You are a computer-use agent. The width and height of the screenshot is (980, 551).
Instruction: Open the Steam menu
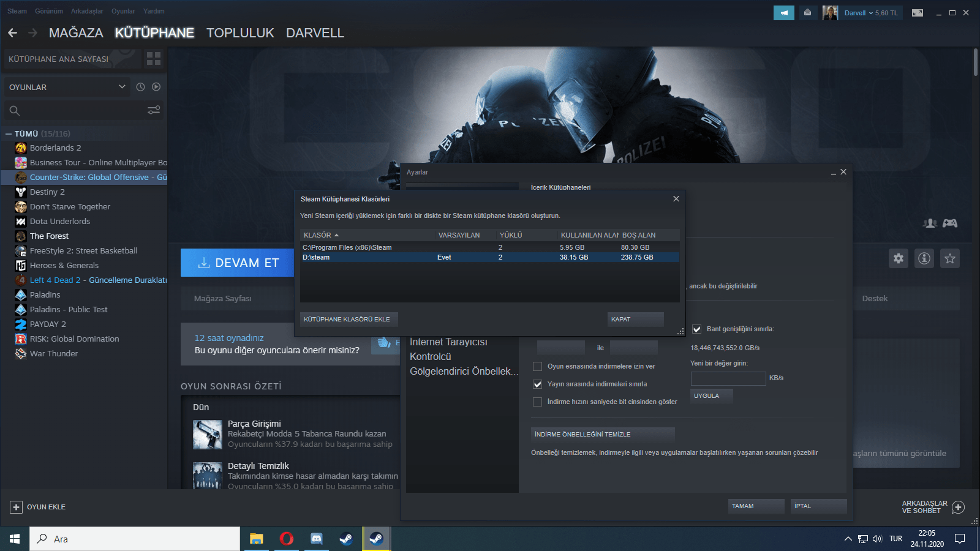pyautogui.click(x=17, y=11)
